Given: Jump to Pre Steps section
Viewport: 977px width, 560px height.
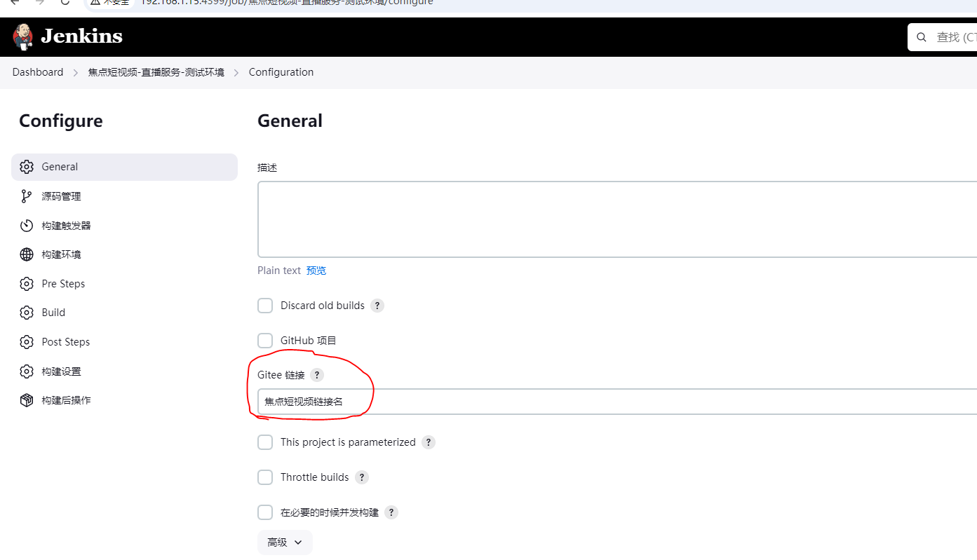Looking at the screenshot, I should point(124,284).
